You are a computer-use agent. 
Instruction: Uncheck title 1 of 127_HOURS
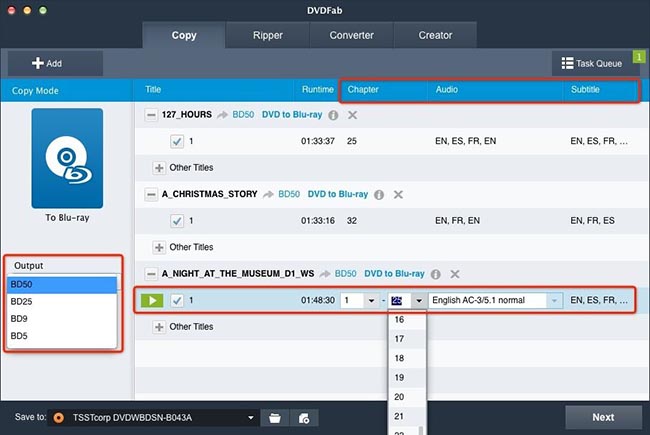pos(177,141)
